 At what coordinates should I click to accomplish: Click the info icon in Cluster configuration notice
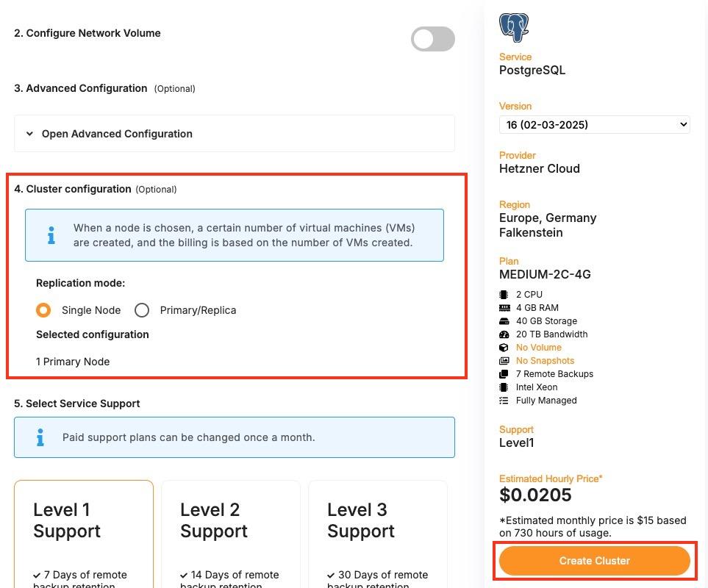click(x=51, y=235)
